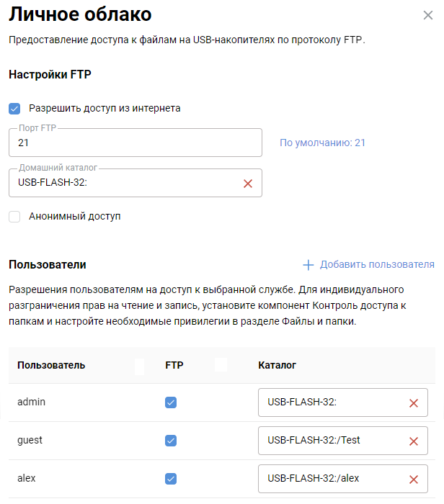Enable Анонимный доступ checkbox
The image size is (444, 504).
pyautogui.click(x=14, y=216)
